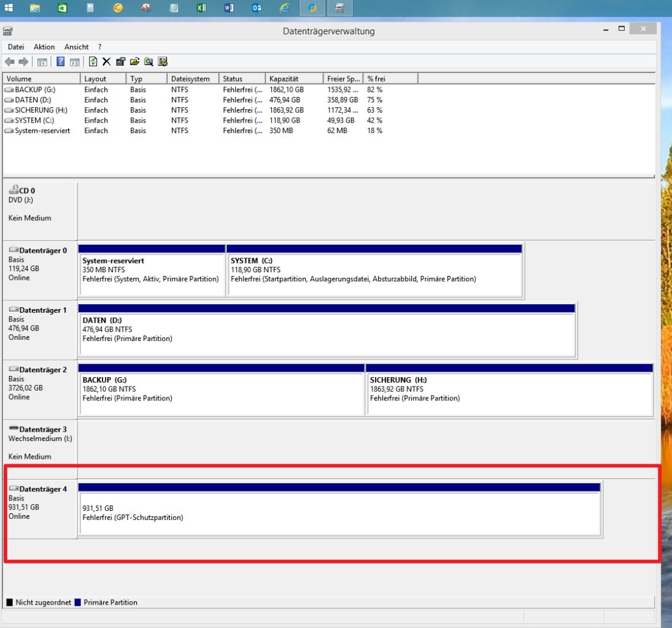Click the forward navigation arrow icon

22,61
